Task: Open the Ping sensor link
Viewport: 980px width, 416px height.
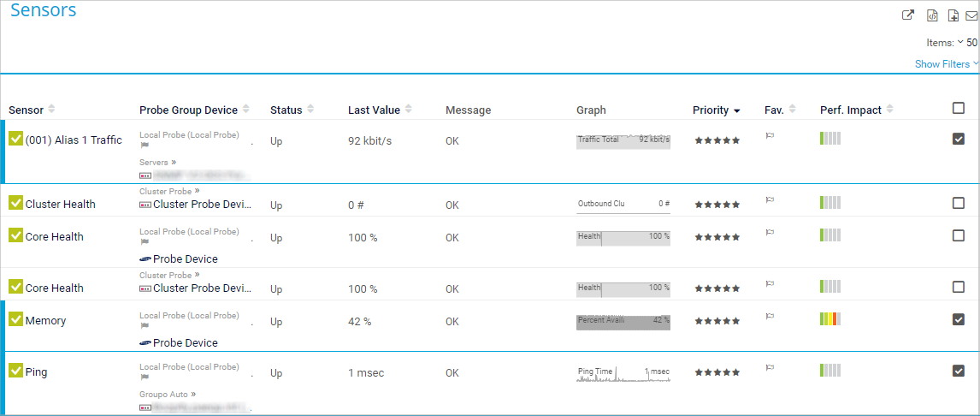Action: (x=36, y=372)
